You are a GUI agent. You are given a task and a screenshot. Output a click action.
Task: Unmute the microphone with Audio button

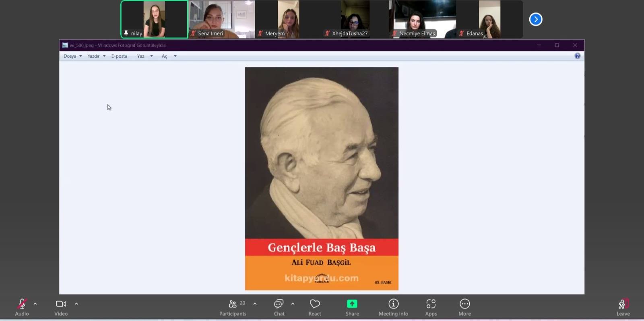pyautogui.click(x=22, y=308)
